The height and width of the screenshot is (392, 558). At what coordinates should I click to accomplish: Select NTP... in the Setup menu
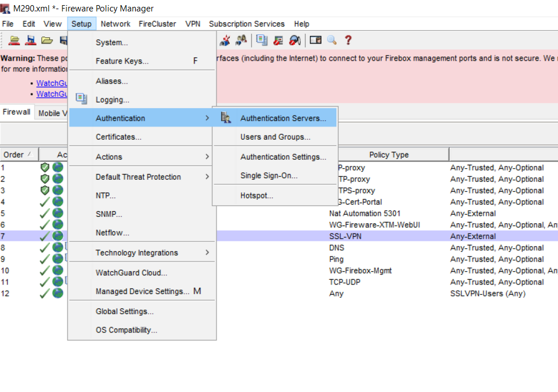tap(142, 196)
